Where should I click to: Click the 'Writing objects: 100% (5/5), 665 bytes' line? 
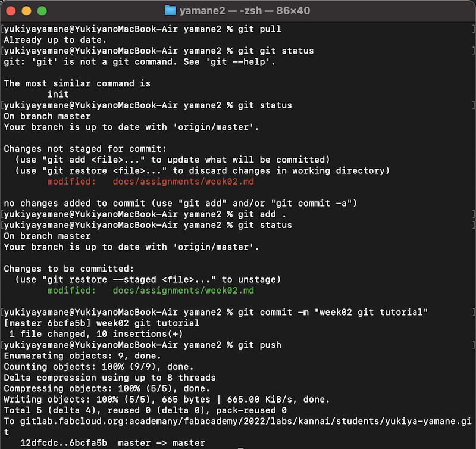(x=167, y=400)
